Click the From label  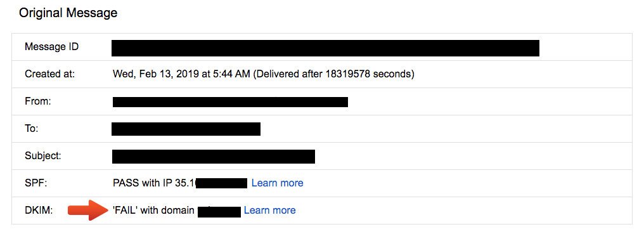[x=38, y=101]
